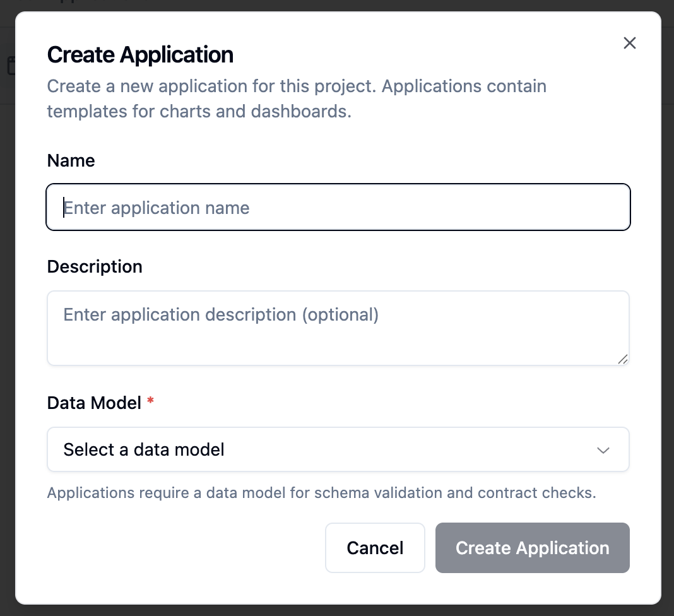
Task: Click the Create Application button
Action: pyautogui.click(x=532, y=548)
